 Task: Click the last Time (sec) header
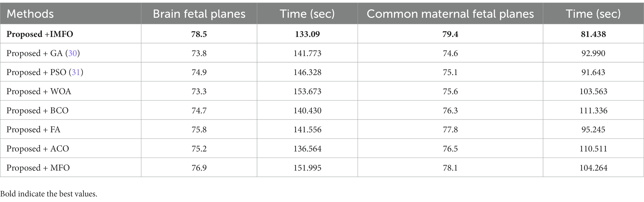click(x=593, y=14)
